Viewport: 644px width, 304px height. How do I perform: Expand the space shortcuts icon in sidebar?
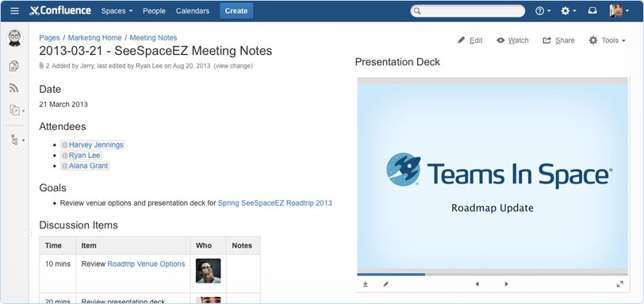[x=17, y=110]
